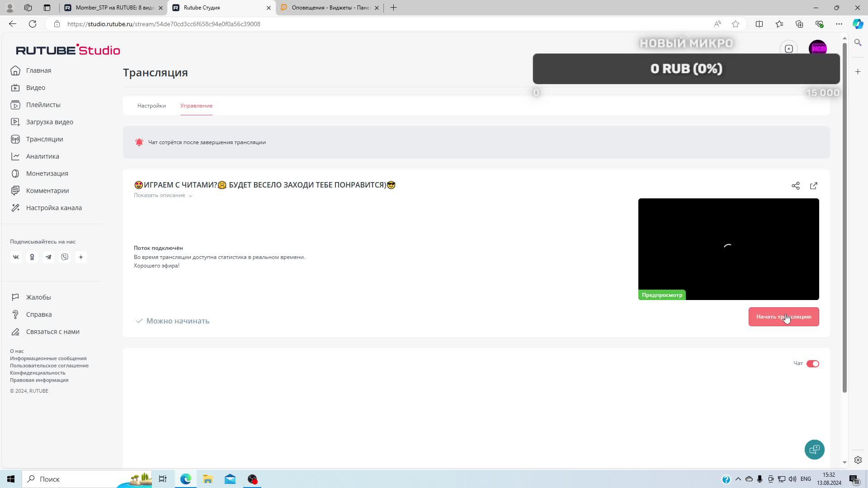Open the Windows Start menu
The width and height of the screenshot is (868, 488).
(11, 479)
